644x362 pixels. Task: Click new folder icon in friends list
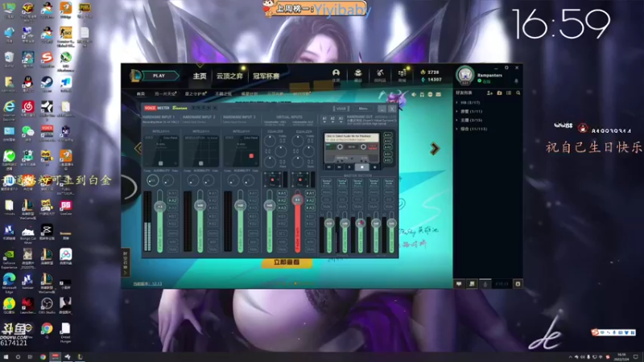(x=499, y=93)
